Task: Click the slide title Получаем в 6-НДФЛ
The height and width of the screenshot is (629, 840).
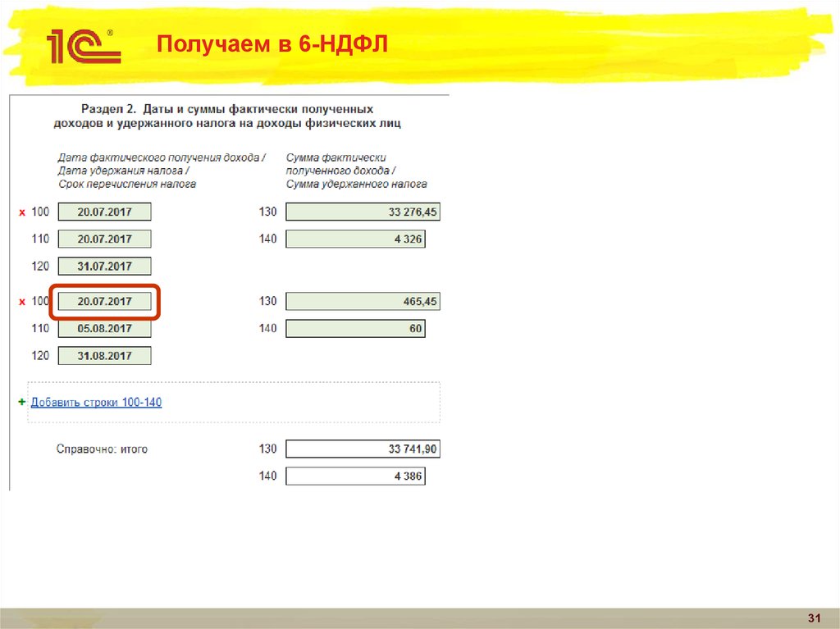Action: 273,43
